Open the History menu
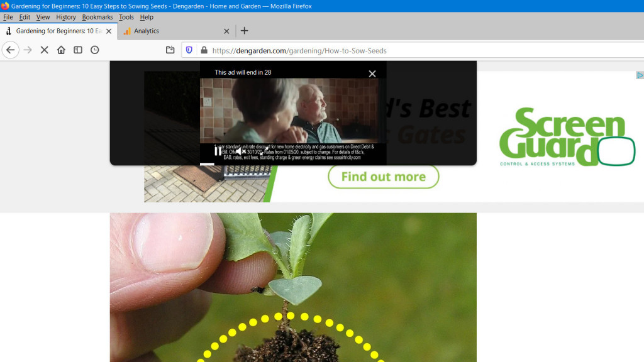The height and width of the screenshot is (362, 644). pyautogui.click(x=65, y=17)
